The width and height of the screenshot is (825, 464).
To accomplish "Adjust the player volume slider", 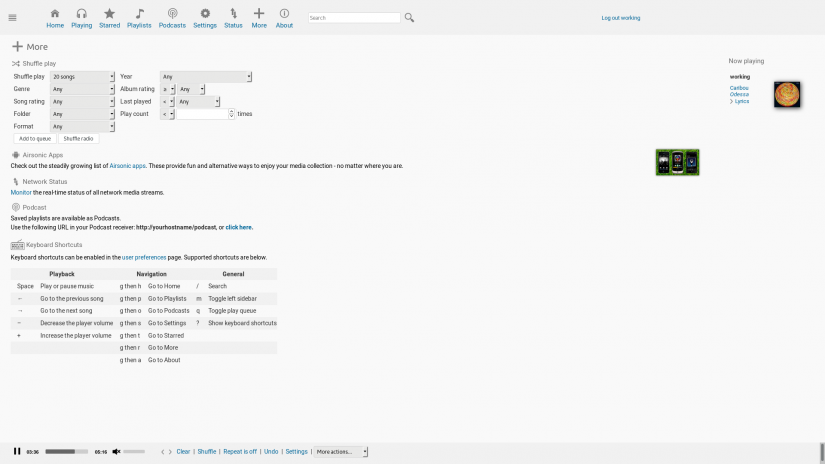I will click(134, 451).
